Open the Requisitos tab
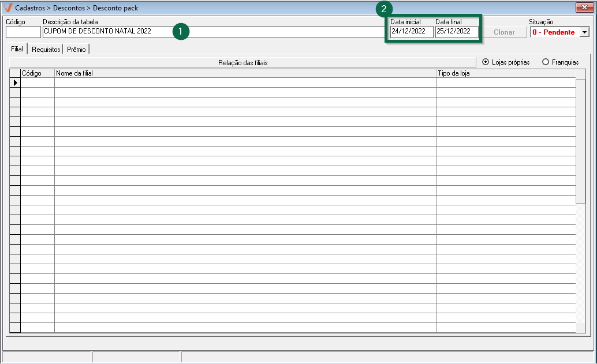Image resolution: width=597 pixels, height=364 pixels. 46,50
